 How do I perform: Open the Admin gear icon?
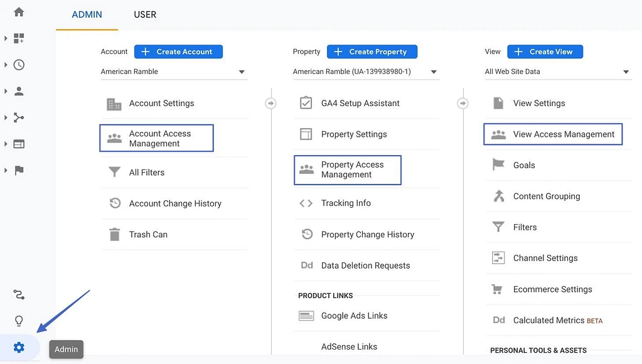(19, 348)
